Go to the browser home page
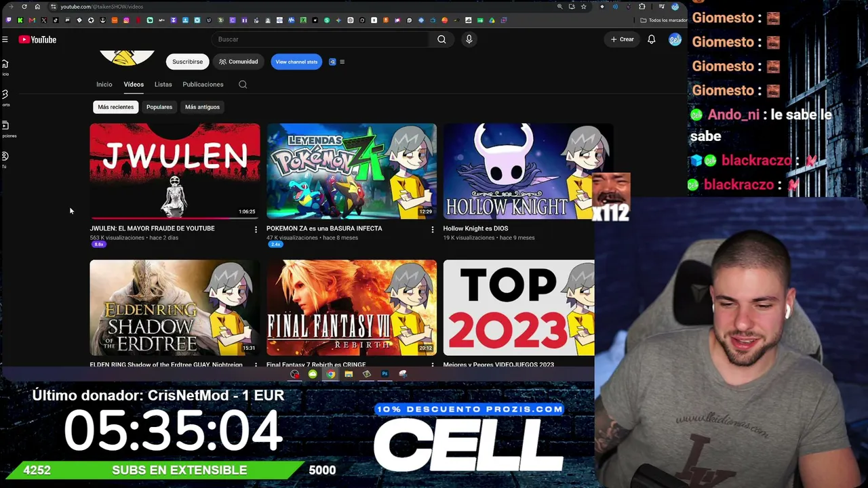Screen dimensions: 868x488 [x=37, y=7]
